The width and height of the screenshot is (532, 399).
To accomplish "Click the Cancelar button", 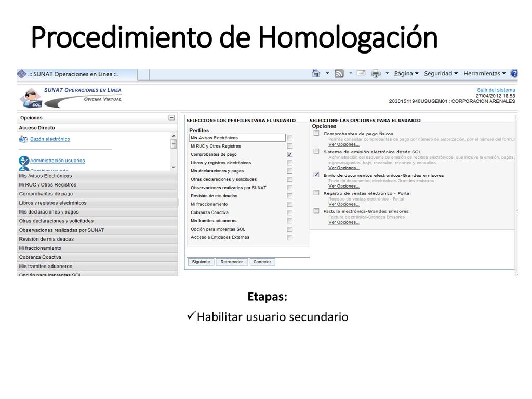I will pyautogui.click(x=262, y=262).
